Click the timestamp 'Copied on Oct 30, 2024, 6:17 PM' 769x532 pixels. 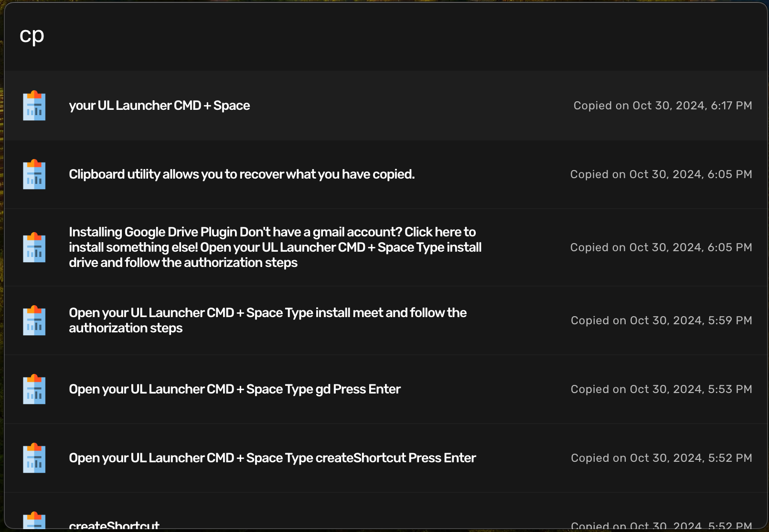click(662, 106)
